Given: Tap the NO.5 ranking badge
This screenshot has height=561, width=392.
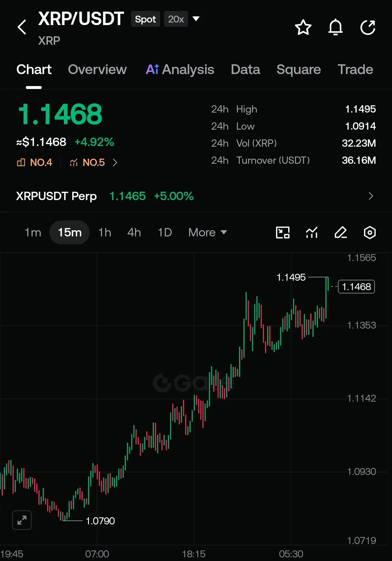Looking at the screenshot, I should coord(87,162).
